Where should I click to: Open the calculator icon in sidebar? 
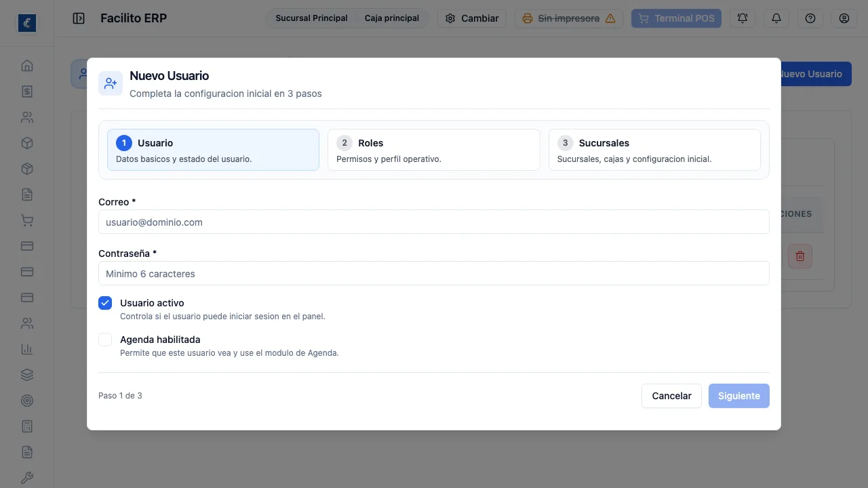[x=27, y=426]
